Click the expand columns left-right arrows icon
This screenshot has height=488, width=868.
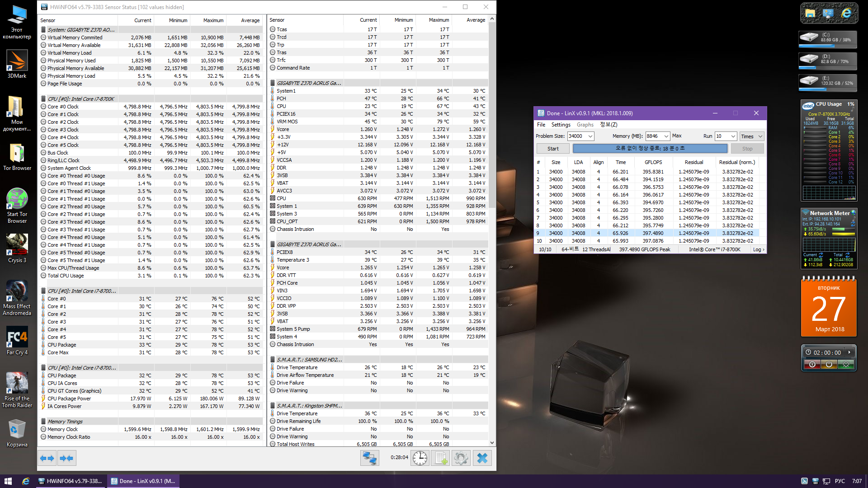point(47,458)
